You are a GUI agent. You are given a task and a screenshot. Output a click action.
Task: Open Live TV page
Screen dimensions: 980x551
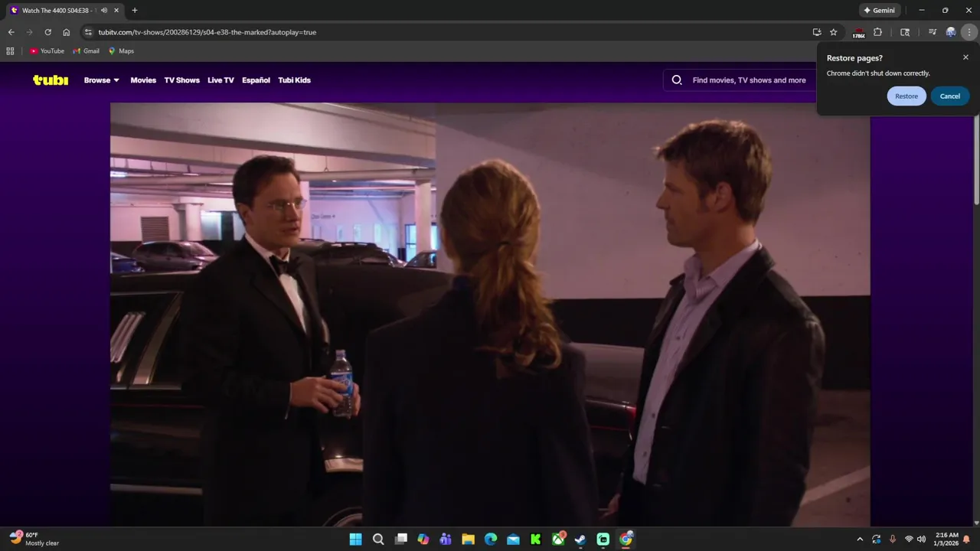click(220, 80)
